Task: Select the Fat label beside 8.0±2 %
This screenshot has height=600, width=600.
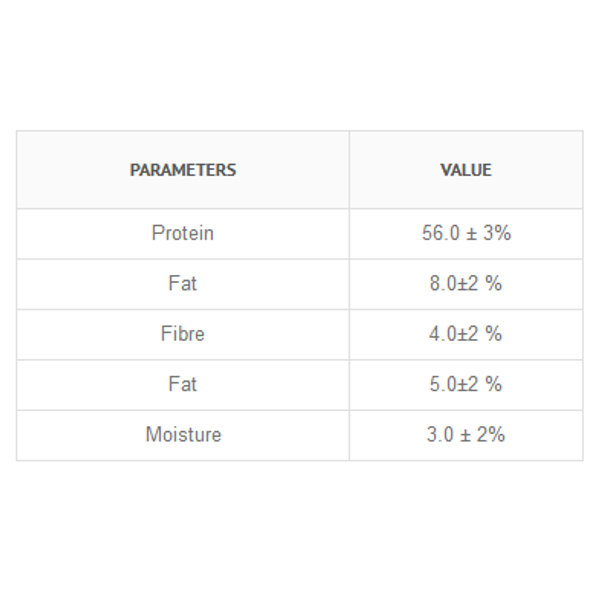Action: (x=183, y=284)
